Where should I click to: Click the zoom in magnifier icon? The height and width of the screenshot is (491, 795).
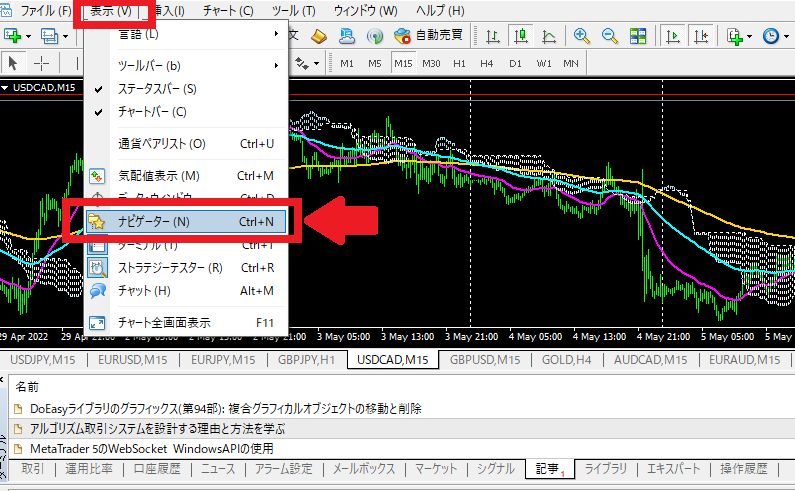(582, 36)
